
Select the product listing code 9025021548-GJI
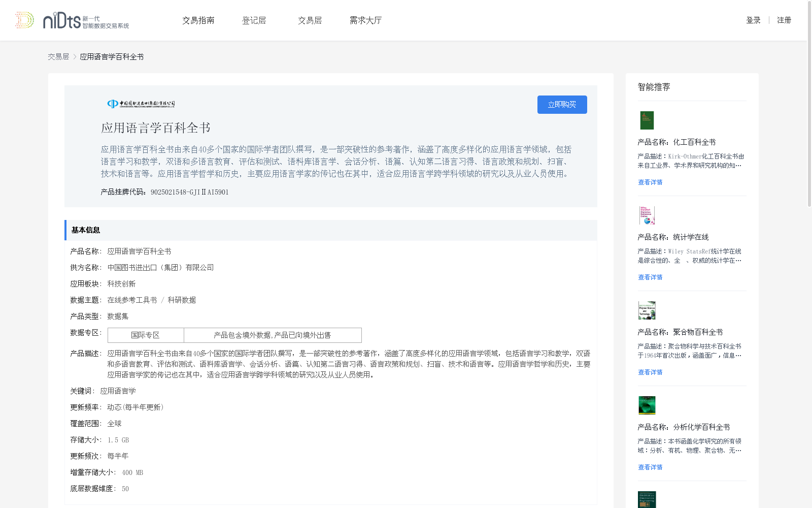point(189,192)
